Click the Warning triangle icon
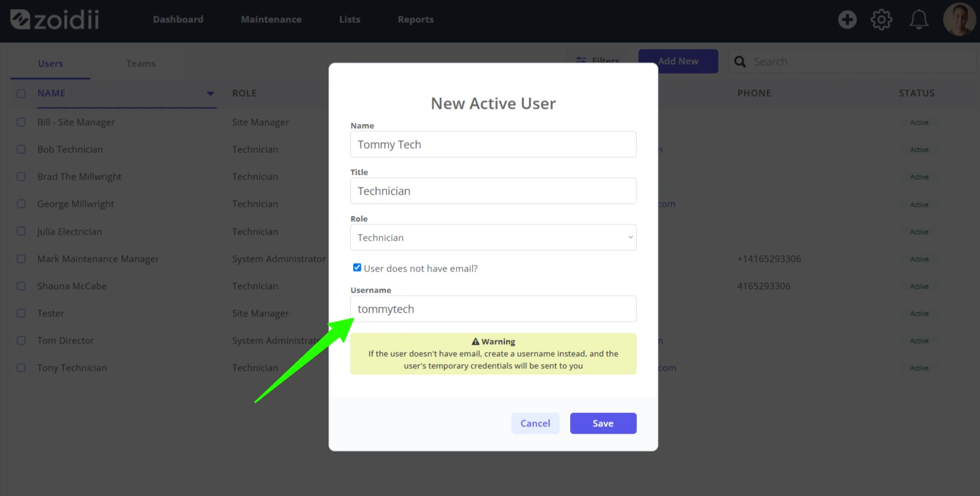The image size is (980, 496). pyautogui.click(x=475, y=341)
